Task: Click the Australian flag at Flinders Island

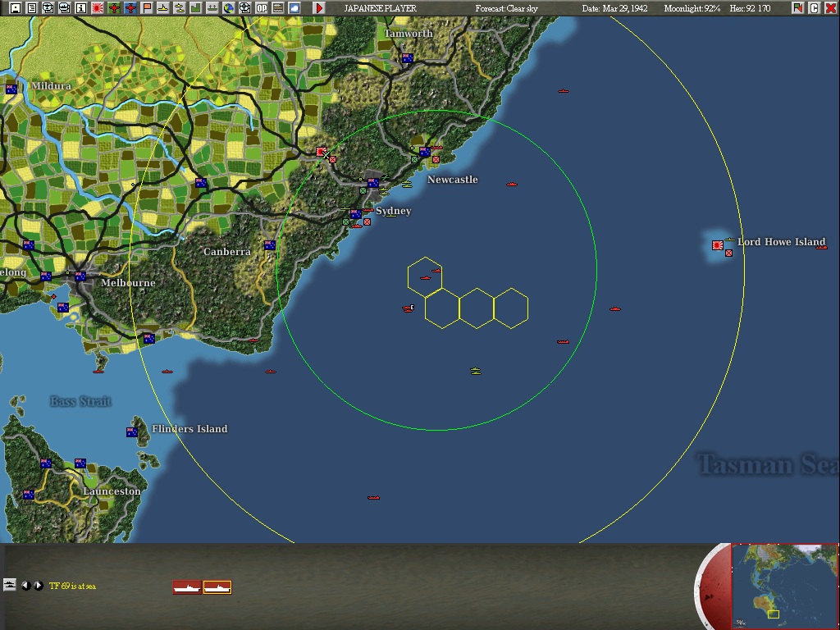Action: click(132, 431)
